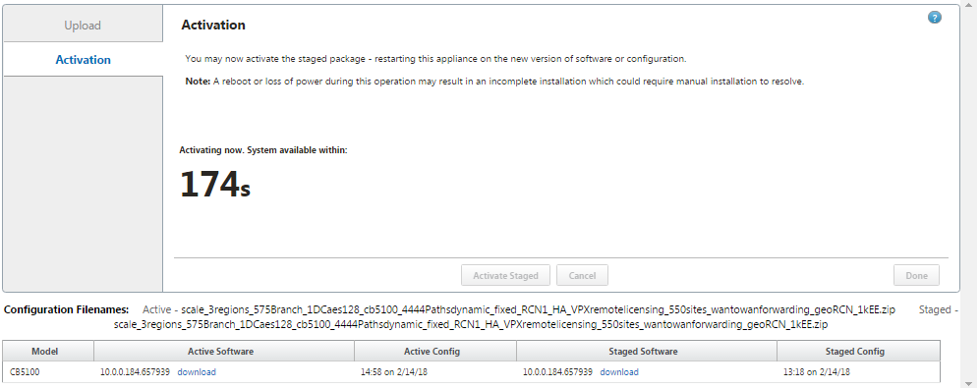
Task: Switch to the Upload tab
Action: coord(83,26)
